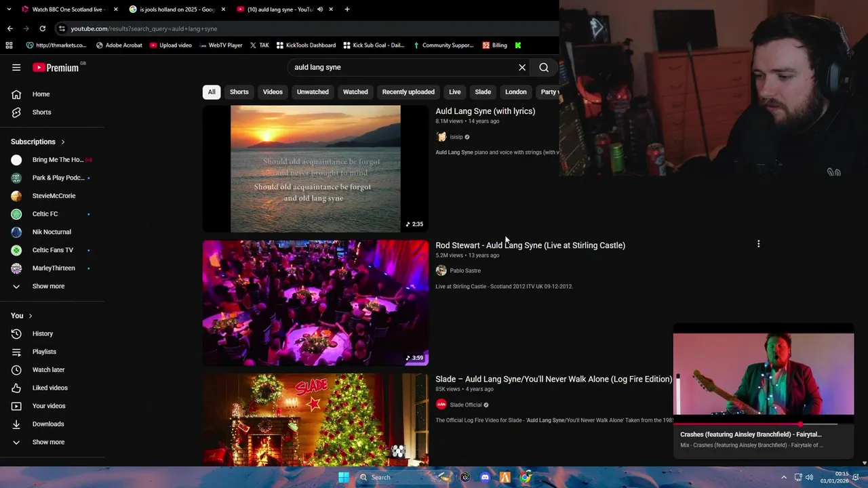Click the Auld Lang Syne (with lyrics) title
868x488 pixels.
pyautogui.click(x=485, y=111)
